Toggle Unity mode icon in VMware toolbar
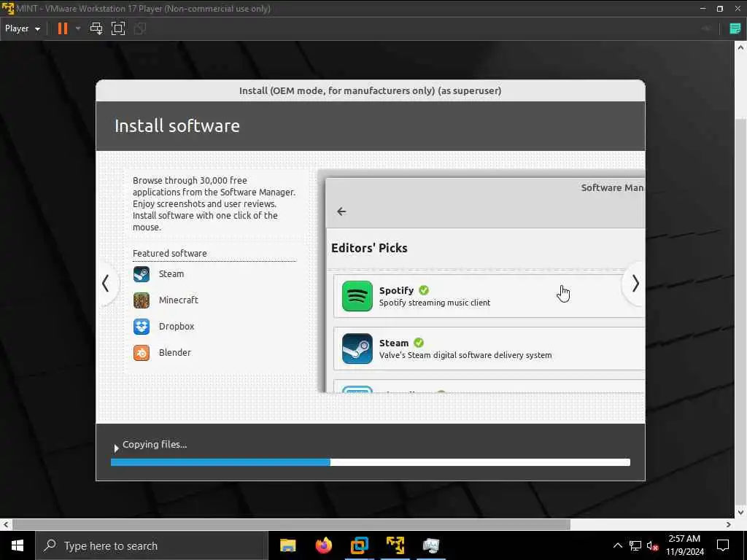This screenshot has height=560, width=747. 139,28
